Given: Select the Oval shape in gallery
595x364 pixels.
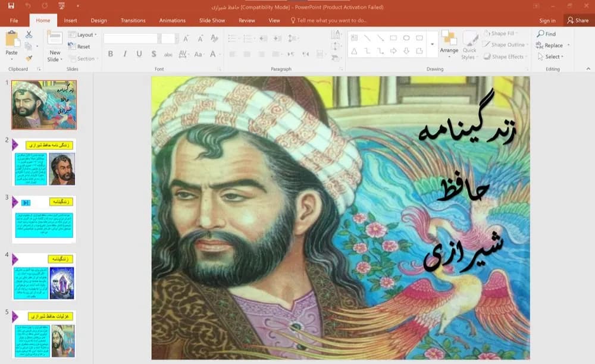Looking at the screenshot, I should [x=406, y=38].
